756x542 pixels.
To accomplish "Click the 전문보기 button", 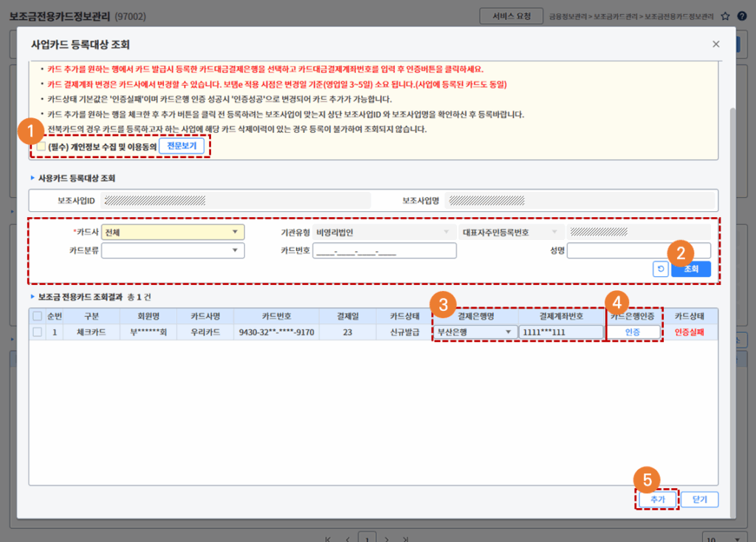I will point(182,145).
